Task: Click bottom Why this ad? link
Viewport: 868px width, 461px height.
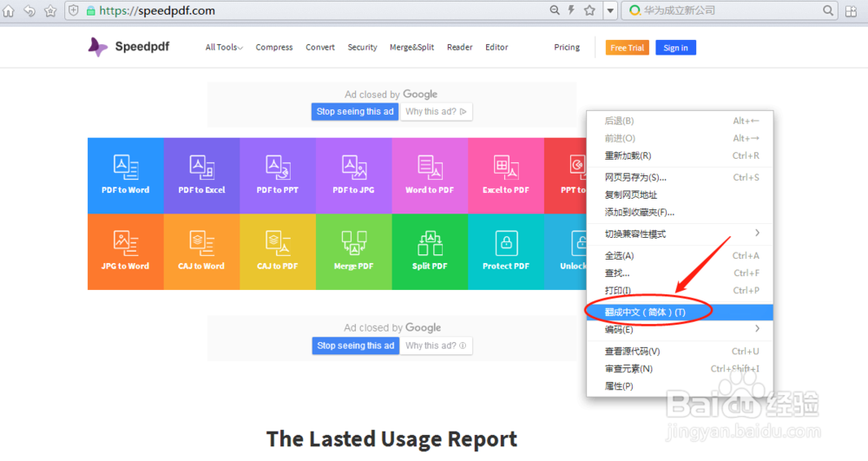Action: [x=437, y=346]
